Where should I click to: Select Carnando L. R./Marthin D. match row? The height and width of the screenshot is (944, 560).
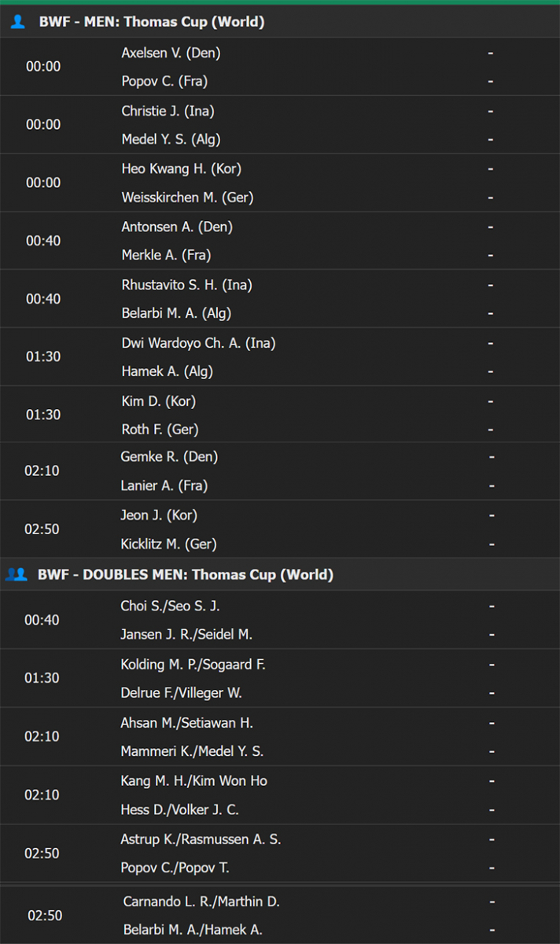point(280,916)
